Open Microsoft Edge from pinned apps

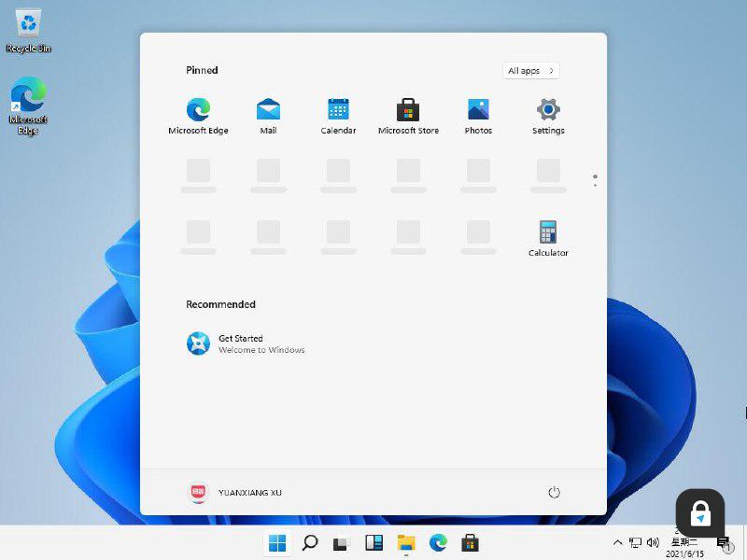point(198,116)
